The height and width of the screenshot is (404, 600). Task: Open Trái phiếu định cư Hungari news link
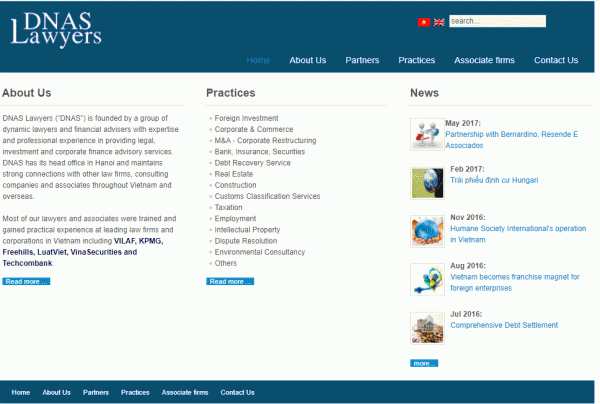(x=494, y=180)
